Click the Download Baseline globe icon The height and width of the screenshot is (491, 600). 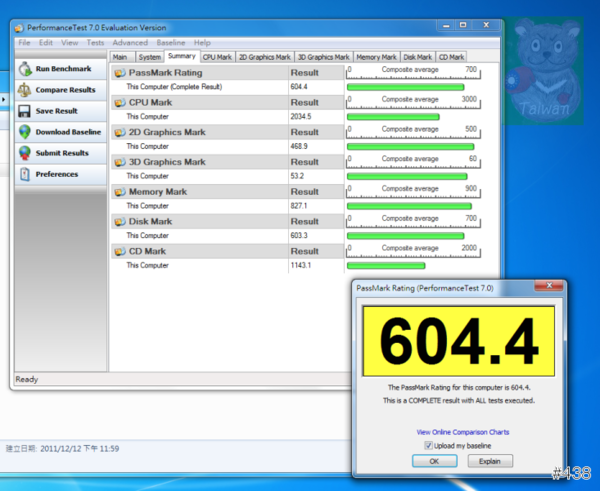[24, 132]
